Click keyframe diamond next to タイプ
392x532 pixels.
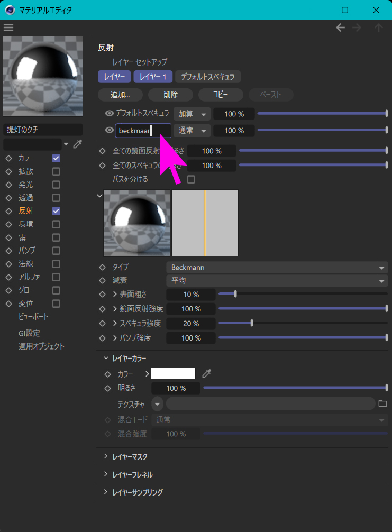coord(103,268)
